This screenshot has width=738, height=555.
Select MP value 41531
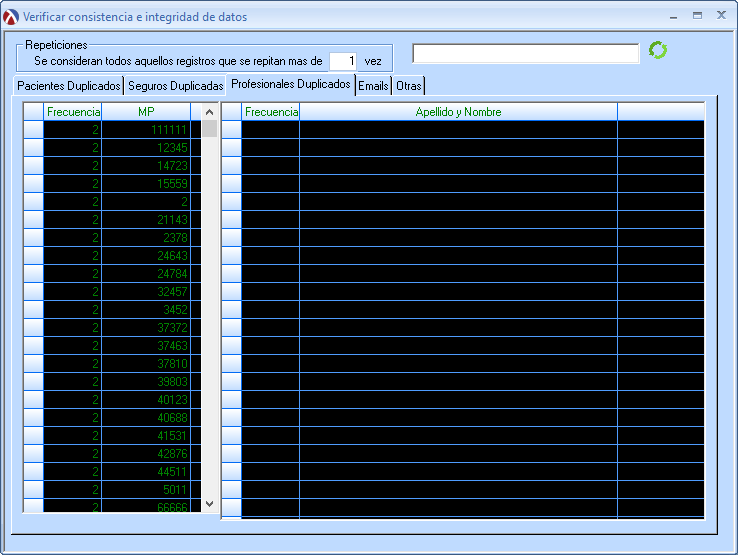[146, 436]
